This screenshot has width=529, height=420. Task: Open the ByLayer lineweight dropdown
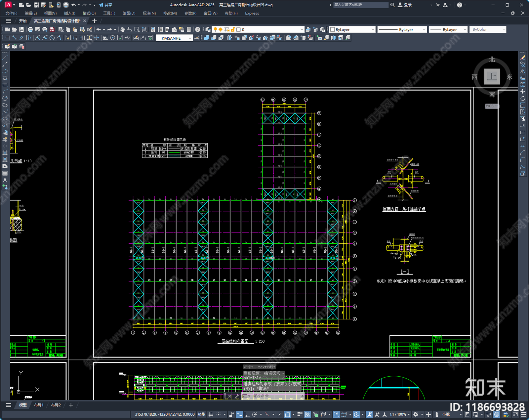click(448, 29)
